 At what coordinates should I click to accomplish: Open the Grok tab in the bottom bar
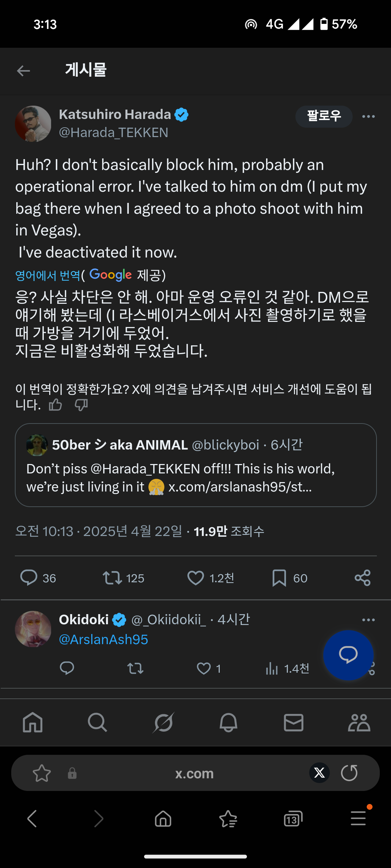coord(163,723)
